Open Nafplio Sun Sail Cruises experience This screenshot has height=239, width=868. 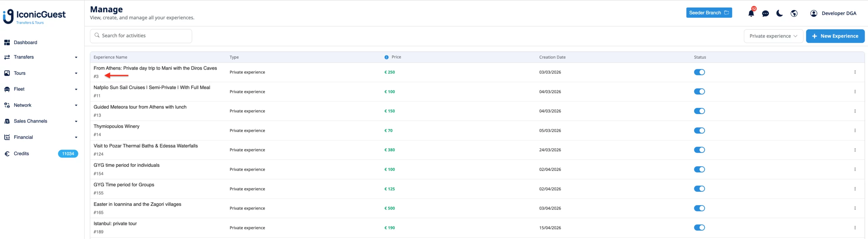(152, 87)
